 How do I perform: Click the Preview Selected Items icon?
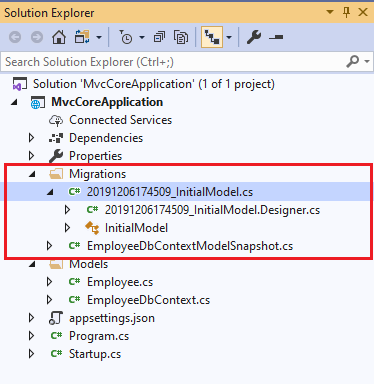[276, 37]
